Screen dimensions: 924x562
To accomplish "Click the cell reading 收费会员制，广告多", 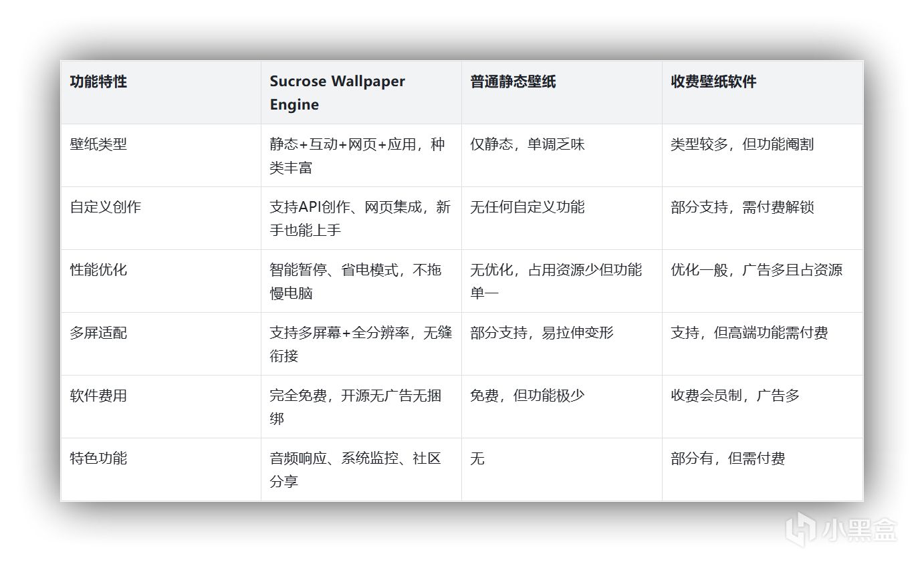I will click(x=735, y=396).
